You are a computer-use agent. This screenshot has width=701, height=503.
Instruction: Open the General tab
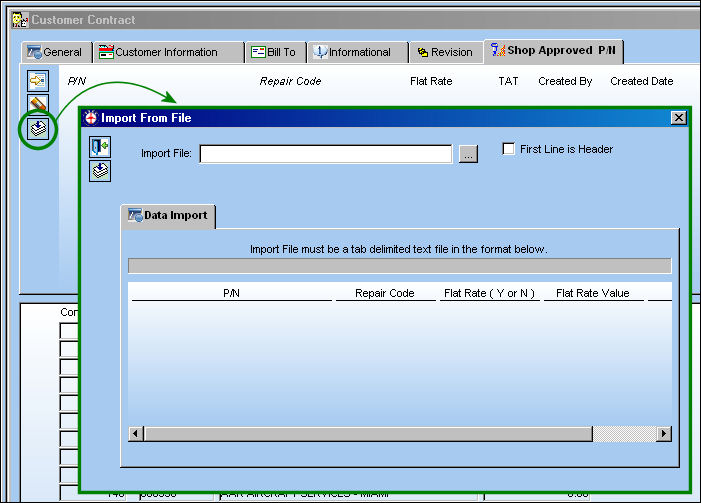[57, 52]
